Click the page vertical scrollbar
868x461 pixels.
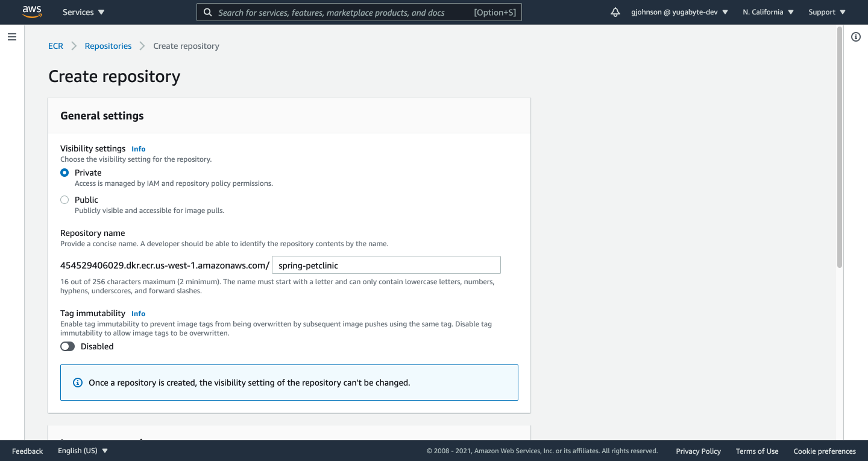coord(839,148)
